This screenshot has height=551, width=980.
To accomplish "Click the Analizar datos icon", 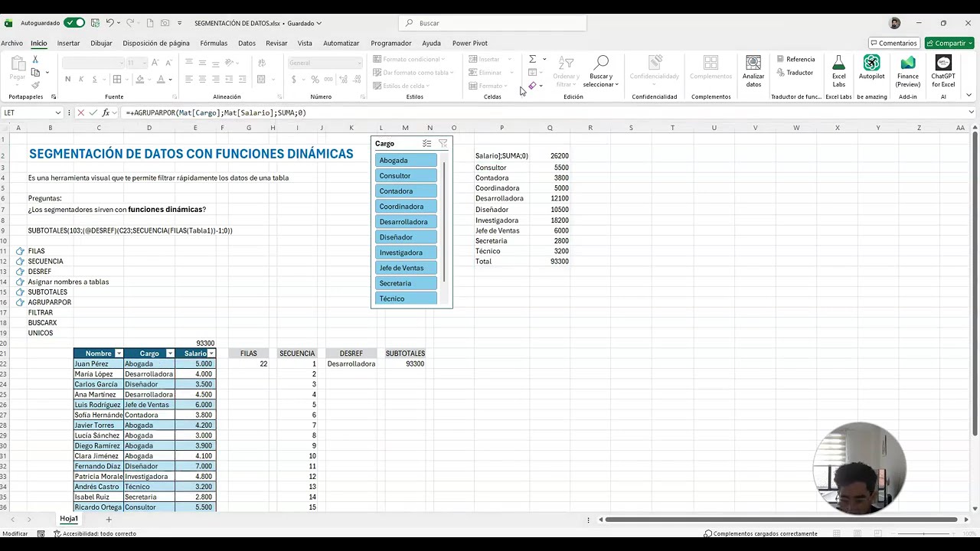I will [753, 70].
